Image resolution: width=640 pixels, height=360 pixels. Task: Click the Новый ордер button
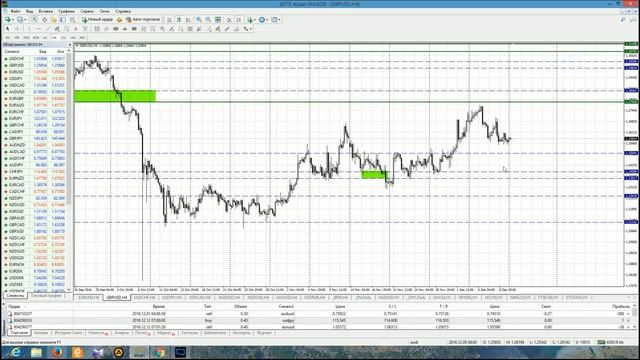point(97,20)
